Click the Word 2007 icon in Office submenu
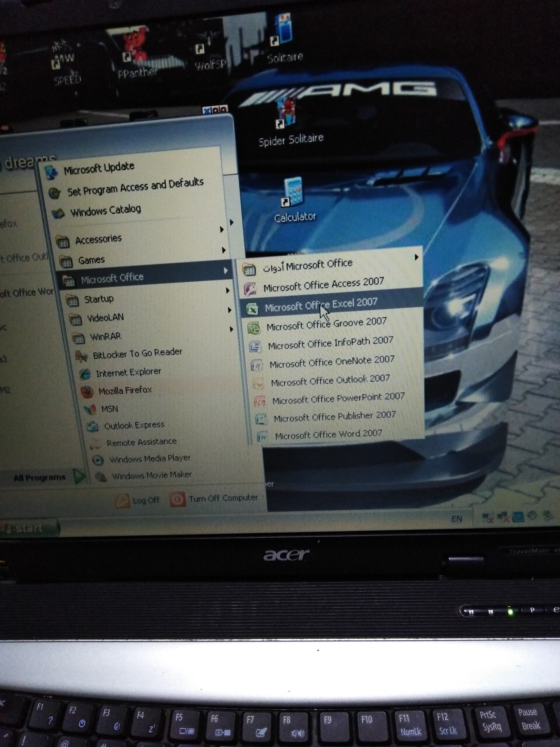The image size is (560, 747). (x=262, y=437)
